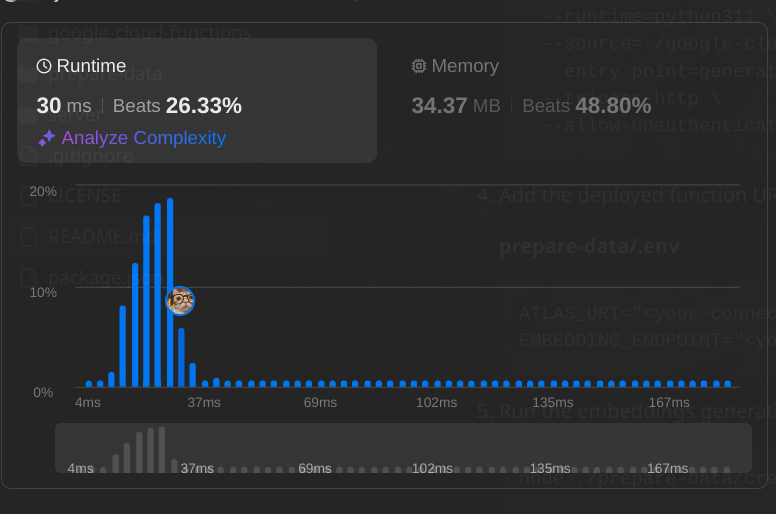Click the tallest gray bar in minimap
Screen dimensions: 776x514
pyautogui.click(x=162, y=450)
